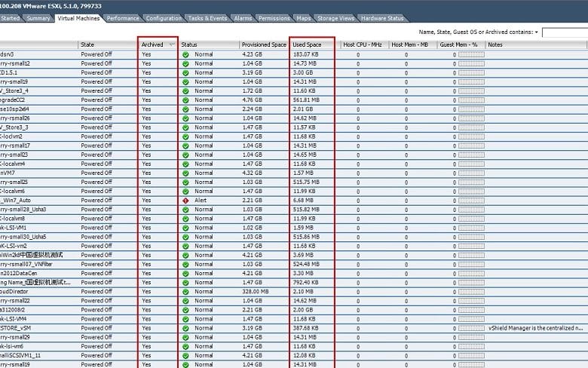Click the Archived column sort arrow
588x368 pixels.
pos(172,44)
